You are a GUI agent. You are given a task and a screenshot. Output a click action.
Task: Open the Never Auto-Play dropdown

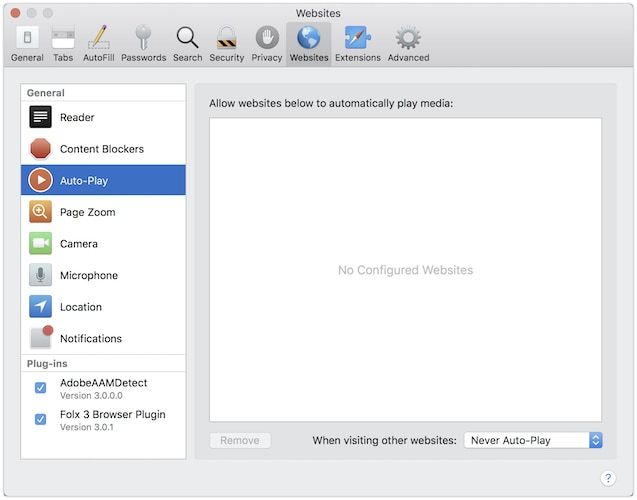534,440
